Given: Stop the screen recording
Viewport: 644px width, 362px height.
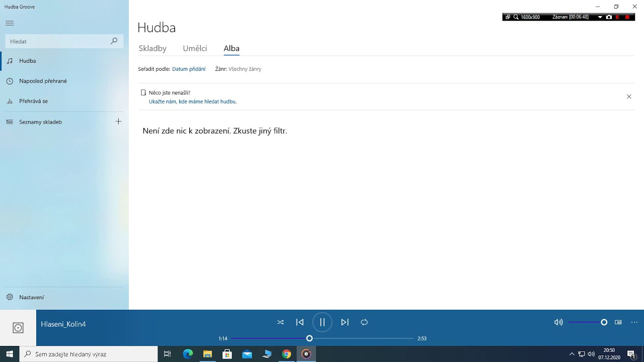Looking at the screenshot, I should pyautogui.click(x=627, y=17).
